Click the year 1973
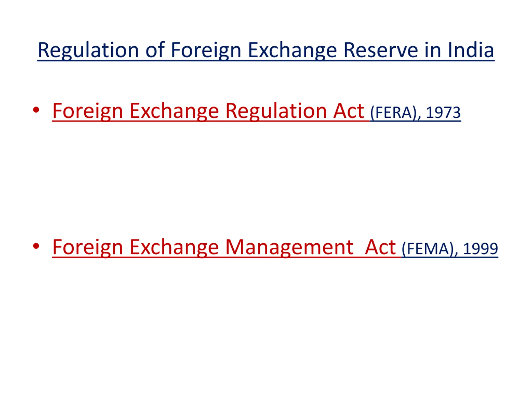 [x=443, y=113]
